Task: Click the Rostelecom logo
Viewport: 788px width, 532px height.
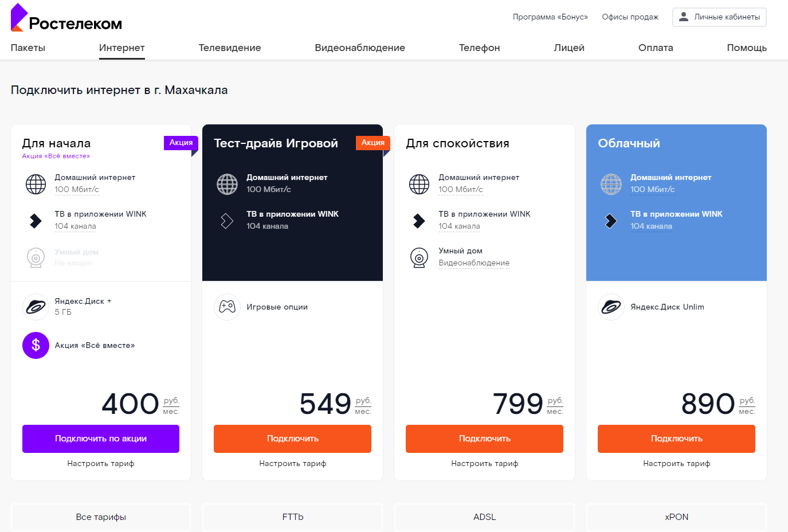Action: 66,18
